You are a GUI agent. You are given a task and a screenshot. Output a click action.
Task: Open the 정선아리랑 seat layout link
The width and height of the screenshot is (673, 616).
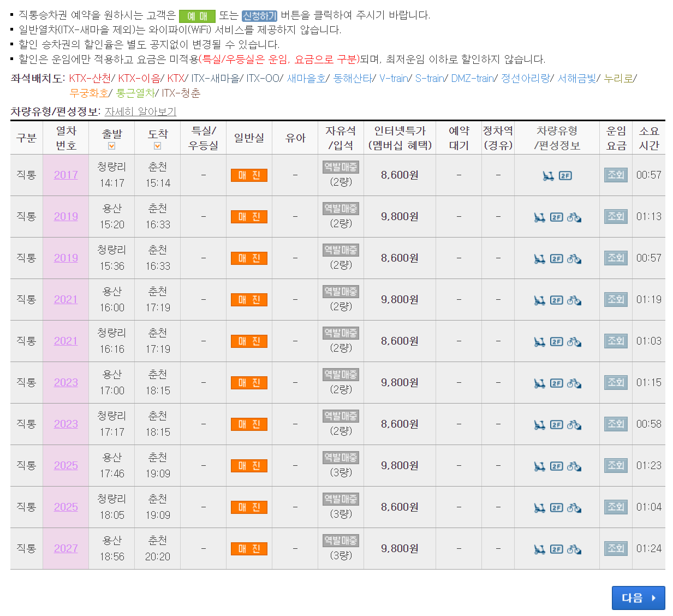[x=526, y=79]
